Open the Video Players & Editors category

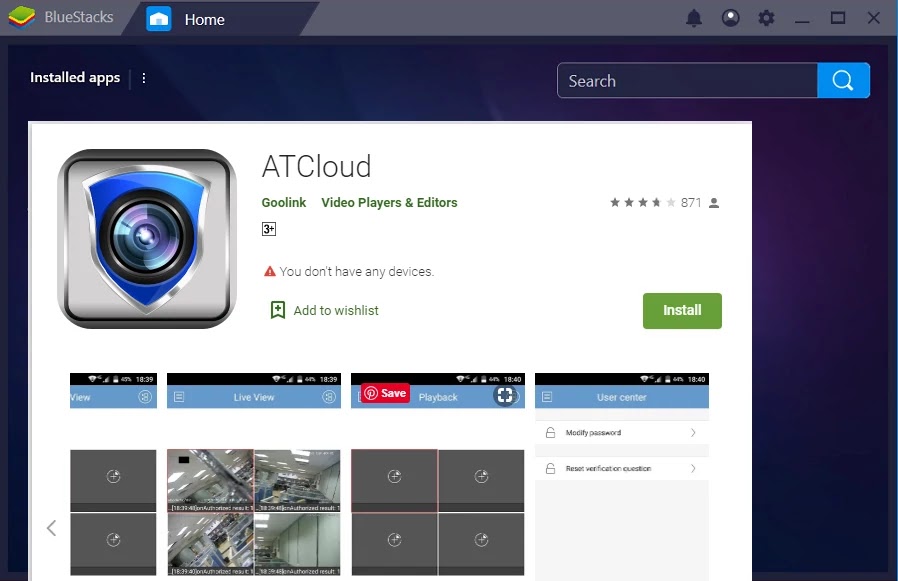pyautogui.click(x=389, y=202)
